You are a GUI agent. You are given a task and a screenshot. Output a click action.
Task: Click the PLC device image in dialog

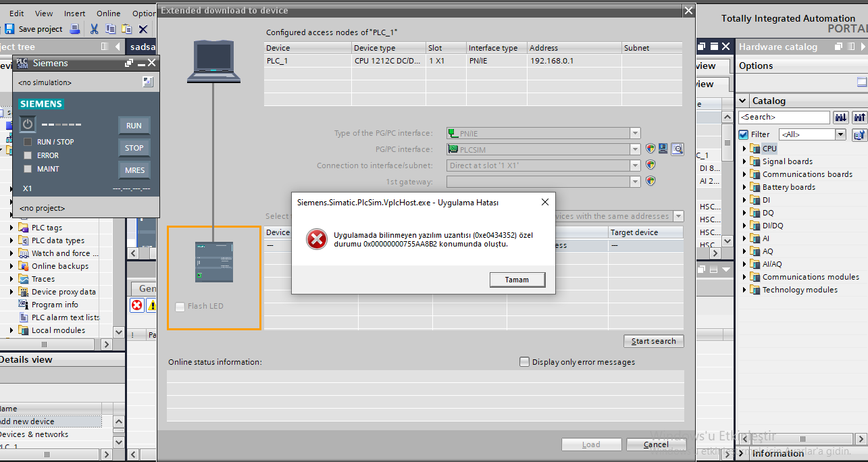(213, 262)
